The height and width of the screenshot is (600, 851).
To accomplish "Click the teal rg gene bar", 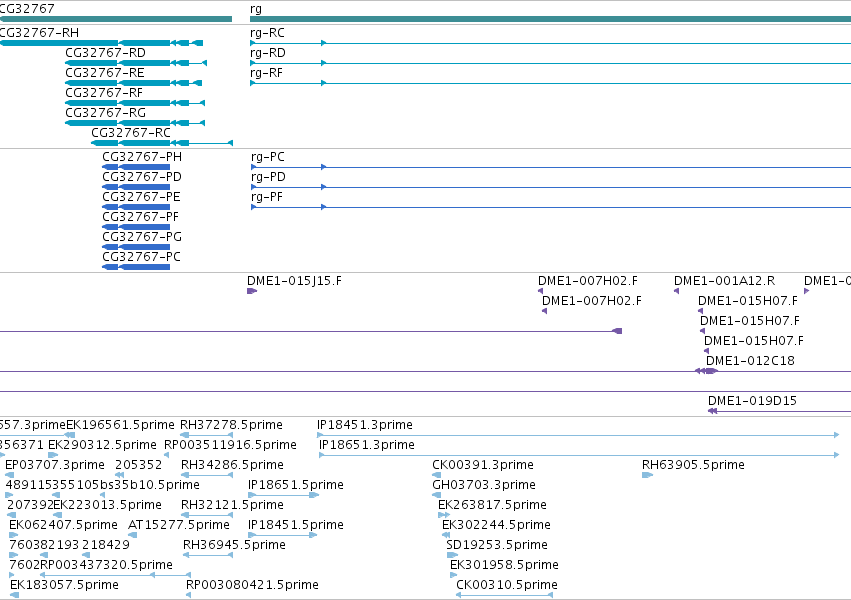I will pyautogui.click(x=550, y=20).
